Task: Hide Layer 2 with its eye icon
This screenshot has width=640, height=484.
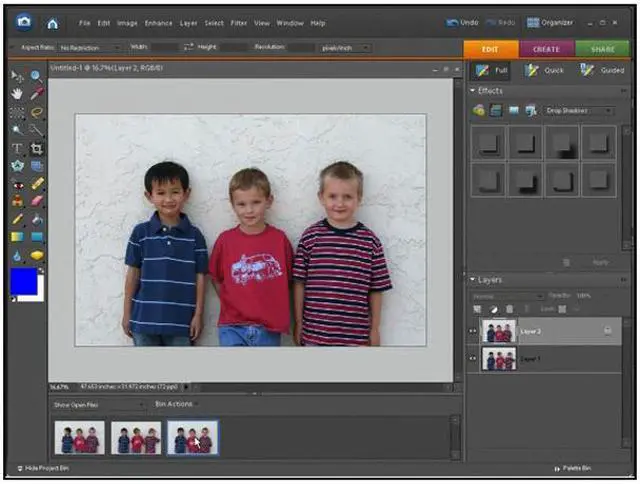Action: point(473,331)
